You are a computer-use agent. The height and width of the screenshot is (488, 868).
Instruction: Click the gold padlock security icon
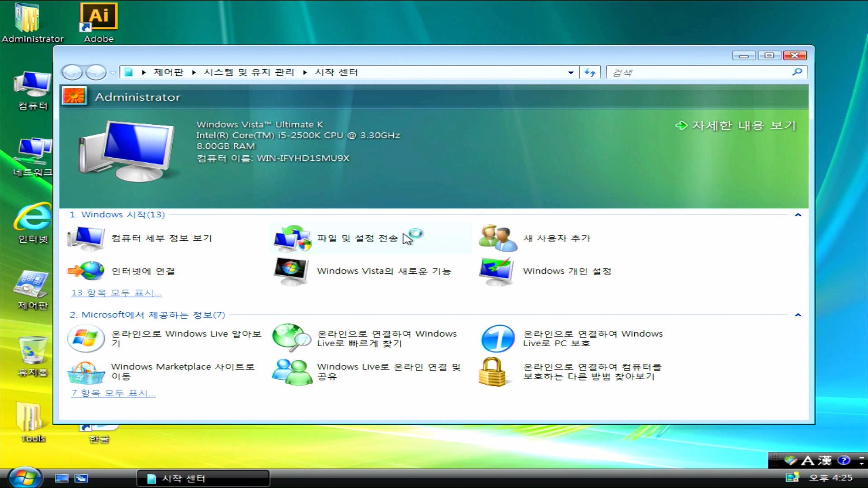click(492, 372)
